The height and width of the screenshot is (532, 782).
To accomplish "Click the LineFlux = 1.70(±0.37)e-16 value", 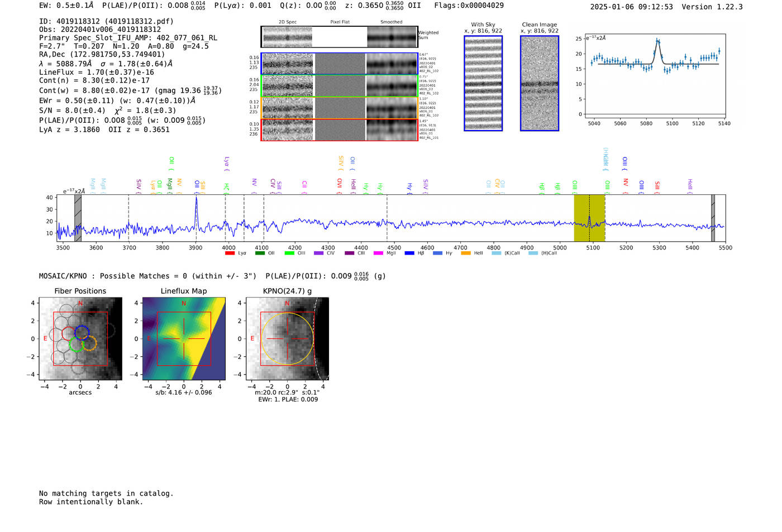I will [97, 73].
